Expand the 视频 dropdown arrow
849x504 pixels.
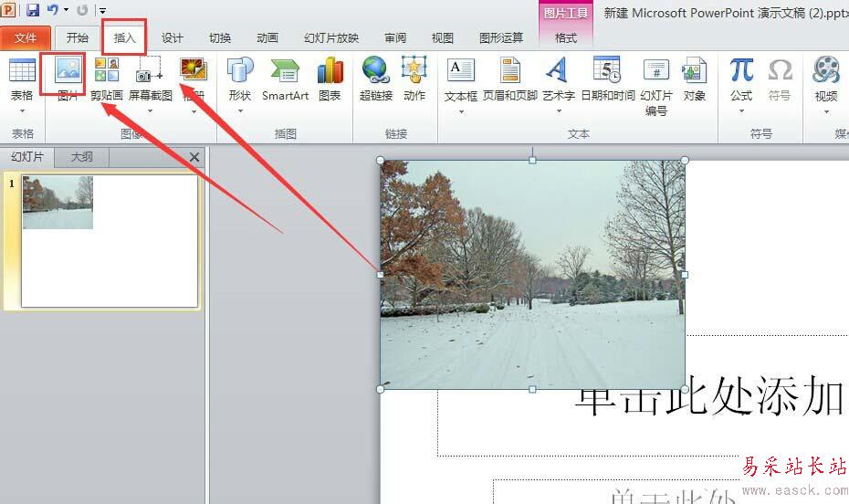(826, 111)
